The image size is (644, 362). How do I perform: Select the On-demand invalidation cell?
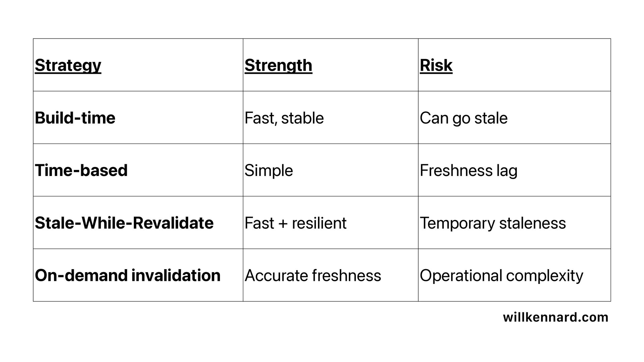point(138,275)
